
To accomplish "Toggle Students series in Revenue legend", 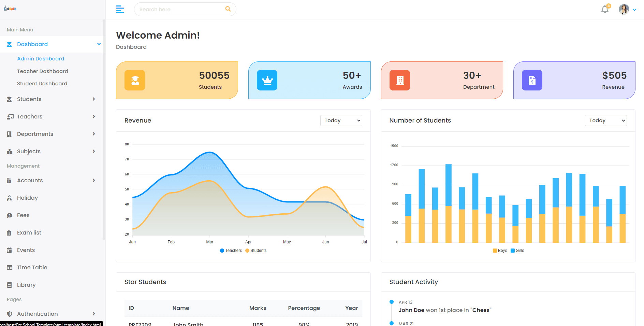I will click(256, 251).
